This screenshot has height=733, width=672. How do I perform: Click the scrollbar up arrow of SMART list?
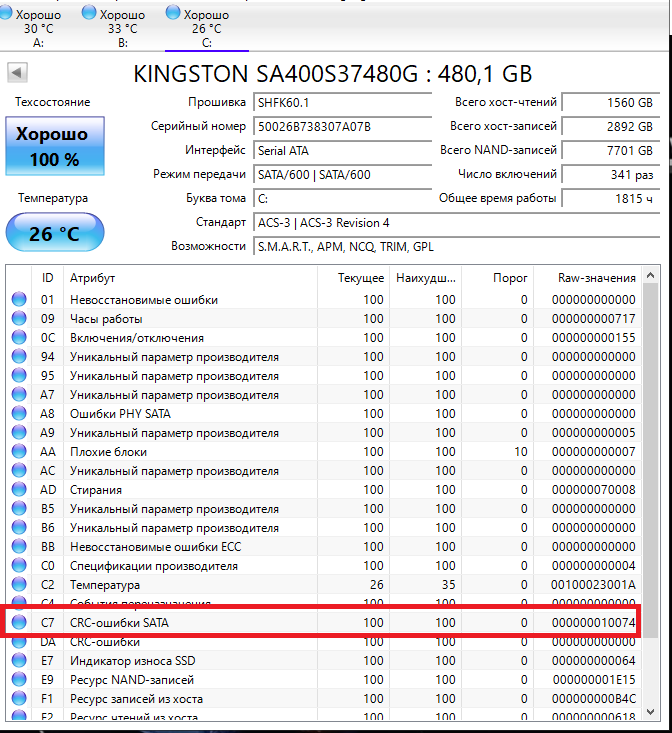[x=650, y=276]
